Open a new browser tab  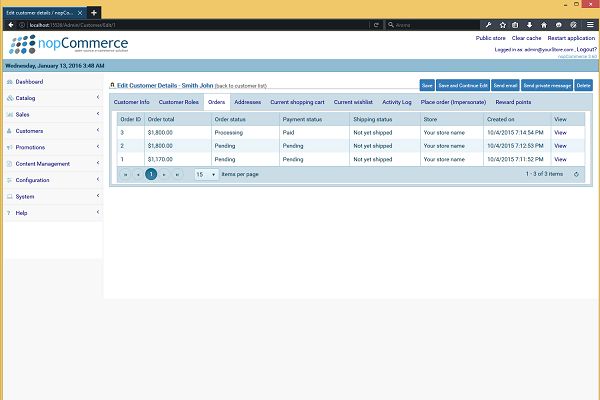[94, 11]
